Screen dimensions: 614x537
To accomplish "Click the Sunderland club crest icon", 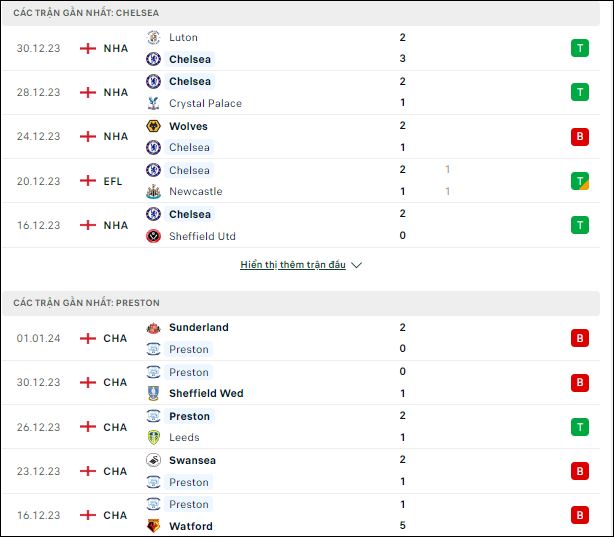I will click(154, 328).
